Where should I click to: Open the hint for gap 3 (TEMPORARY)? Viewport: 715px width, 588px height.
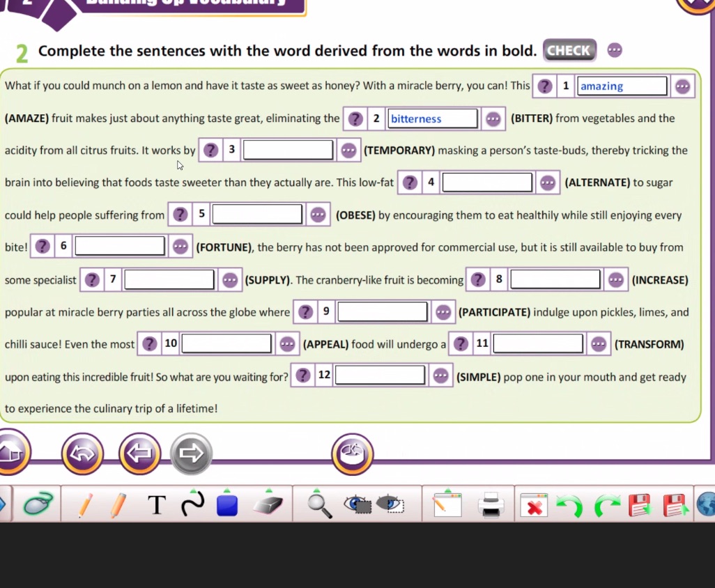(210, 150)
